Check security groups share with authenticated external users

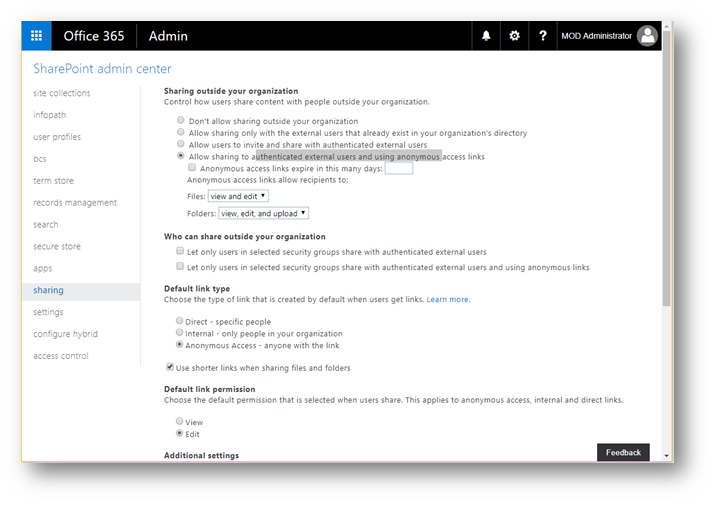(180, 251)
